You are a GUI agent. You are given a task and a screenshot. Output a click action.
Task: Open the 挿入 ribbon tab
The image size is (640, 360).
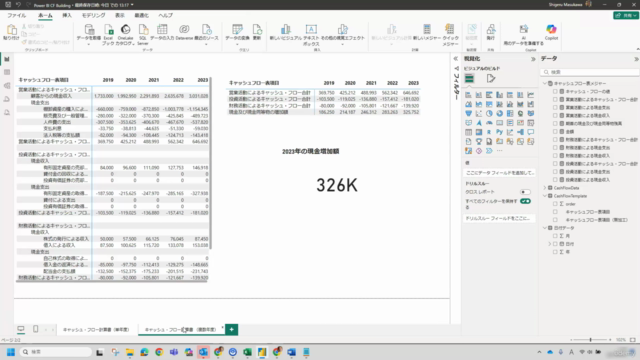pos(67,15)
